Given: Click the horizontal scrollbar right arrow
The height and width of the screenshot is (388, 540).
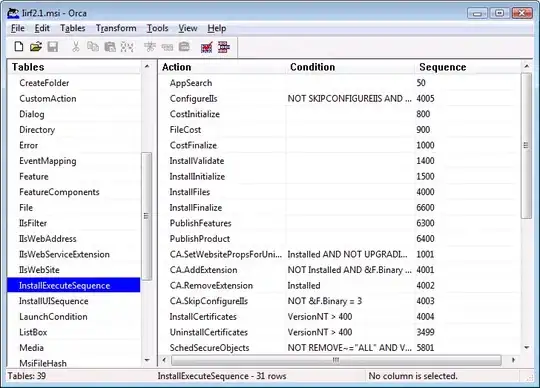Looking at the screenshot, I should pyautogui.click(x=513, y=360).
